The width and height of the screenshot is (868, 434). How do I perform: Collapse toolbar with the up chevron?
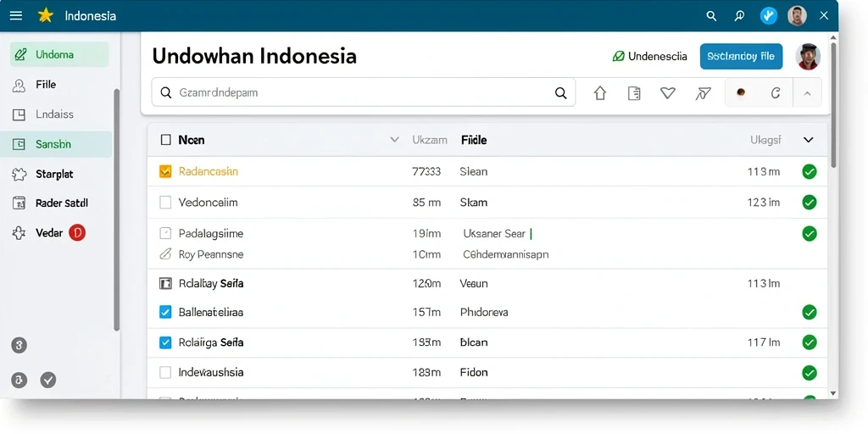pyautogui.click(x=807, y=93)
